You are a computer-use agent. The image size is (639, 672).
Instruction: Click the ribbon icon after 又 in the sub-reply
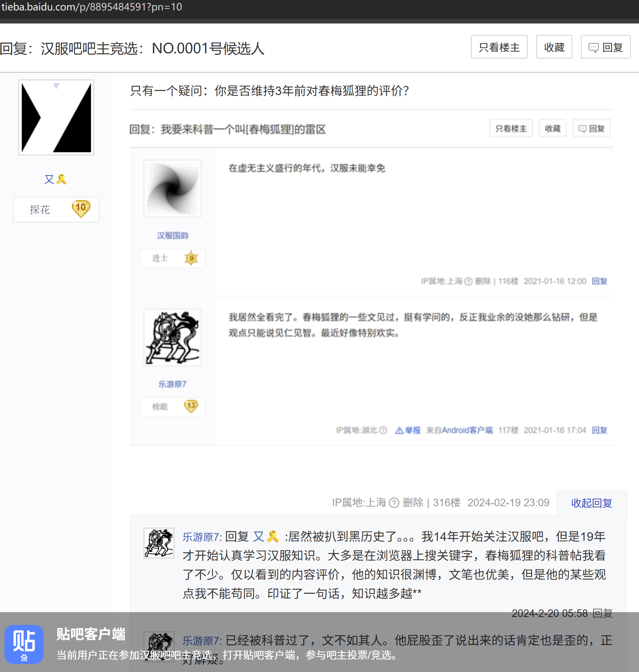tap(273, 537)
